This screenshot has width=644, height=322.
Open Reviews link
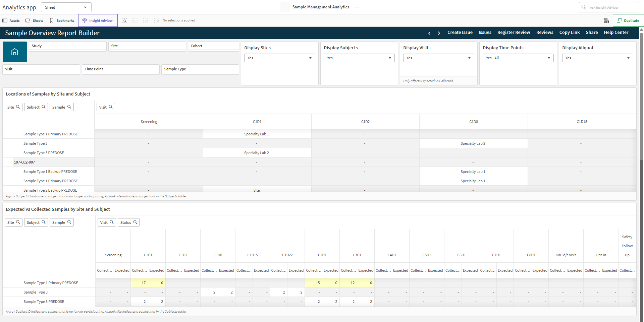pyautogui.click(x=545, y=33)
